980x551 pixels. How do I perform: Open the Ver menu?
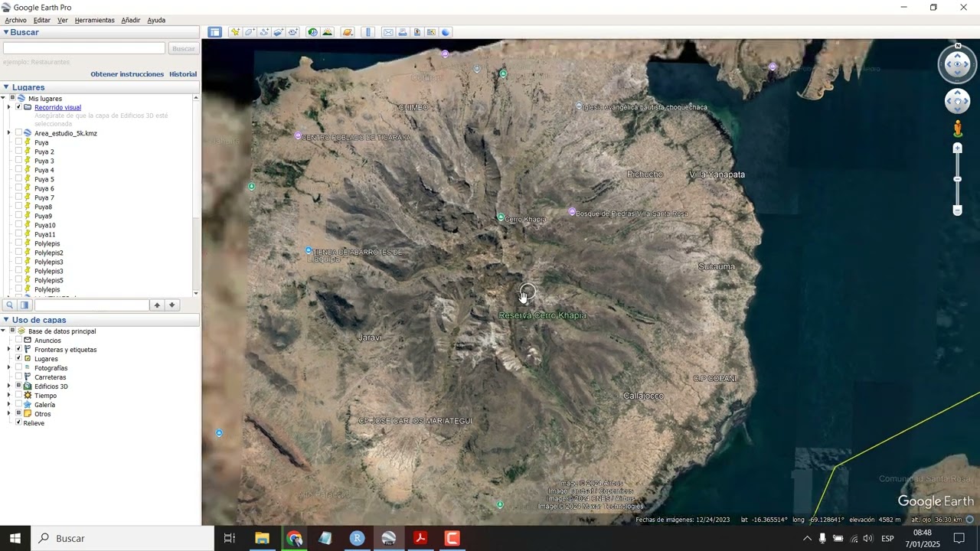pyautogui.click(x=63, y=20)
